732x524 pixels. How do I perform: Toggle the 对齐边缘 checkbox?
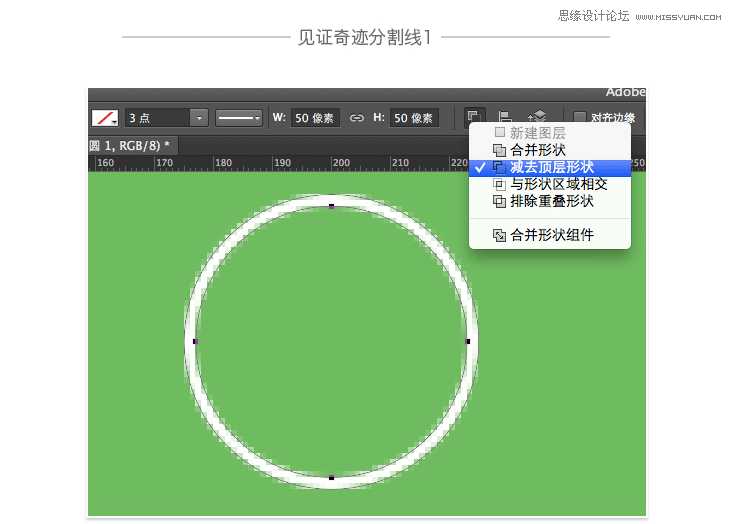(579, 117)
